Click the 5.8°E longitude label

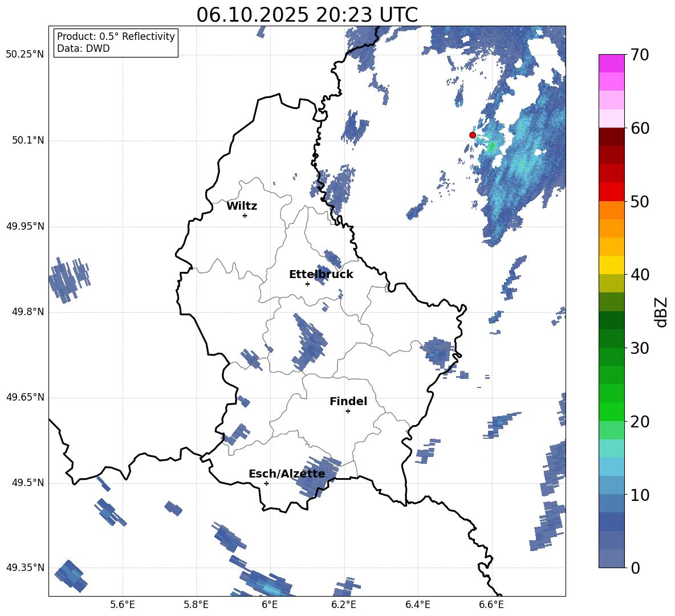point(196,605)
